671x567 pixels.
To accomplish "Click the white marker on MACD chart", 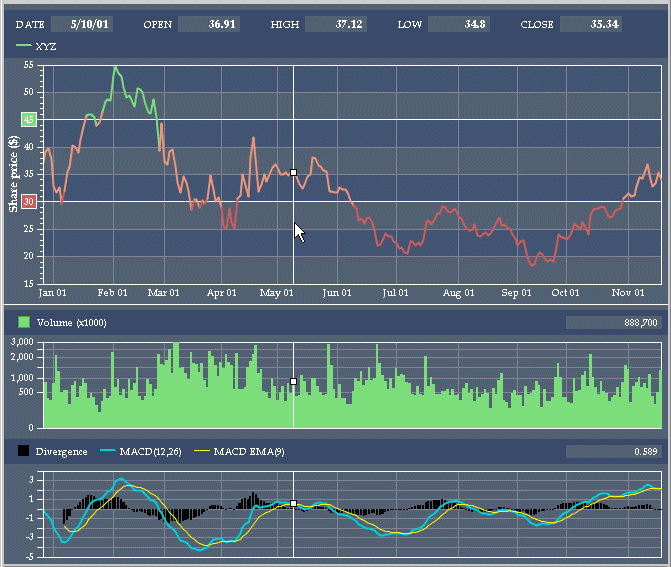I will 293,503.
